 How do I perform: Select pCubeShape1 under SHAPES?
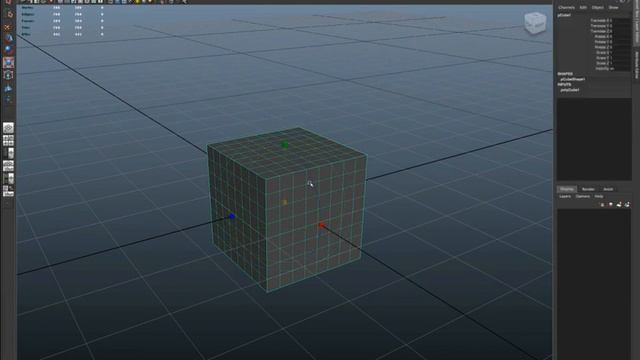pyautogui.click(x=573, y=79)
